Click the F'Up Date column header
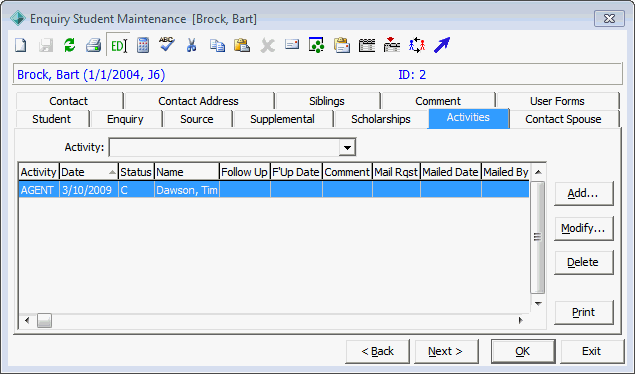The height and width of the screenshot is (374, 635). 296,172
